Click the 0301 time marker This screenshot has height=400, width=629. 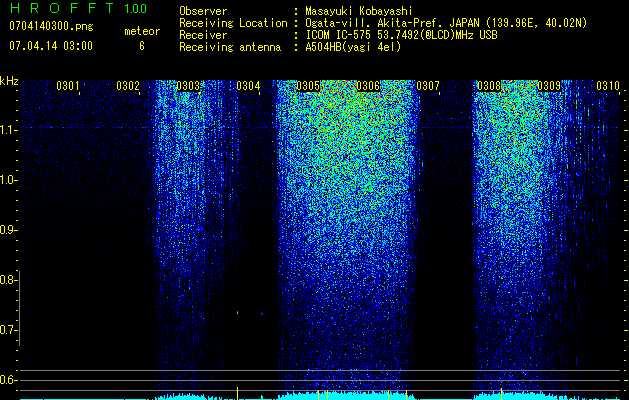[x=67, y=86]
